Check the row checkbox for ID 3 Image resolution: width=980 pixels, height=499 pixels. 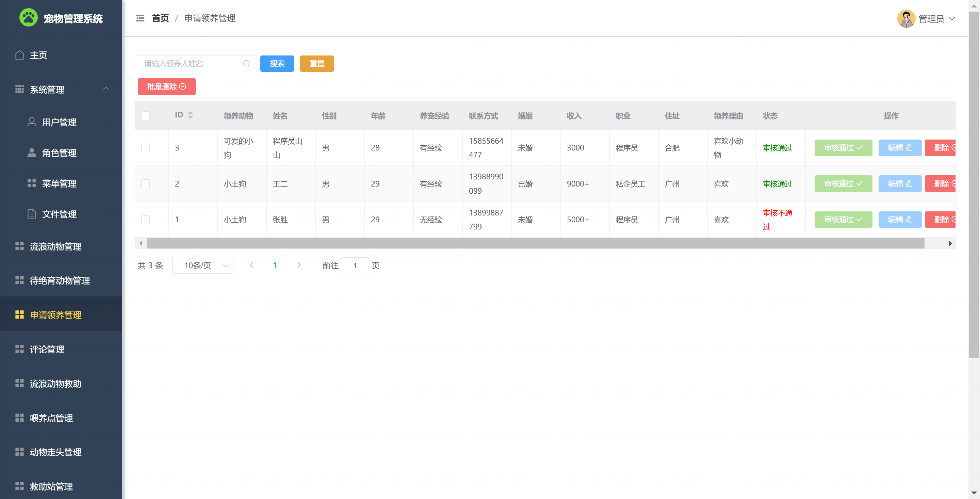coord(145,148)
